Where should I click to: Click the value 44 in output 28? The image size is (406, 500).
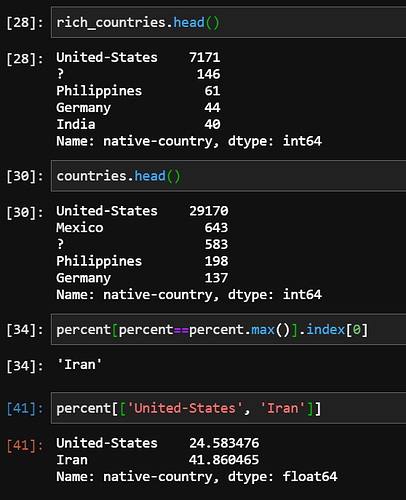[213, 107]
